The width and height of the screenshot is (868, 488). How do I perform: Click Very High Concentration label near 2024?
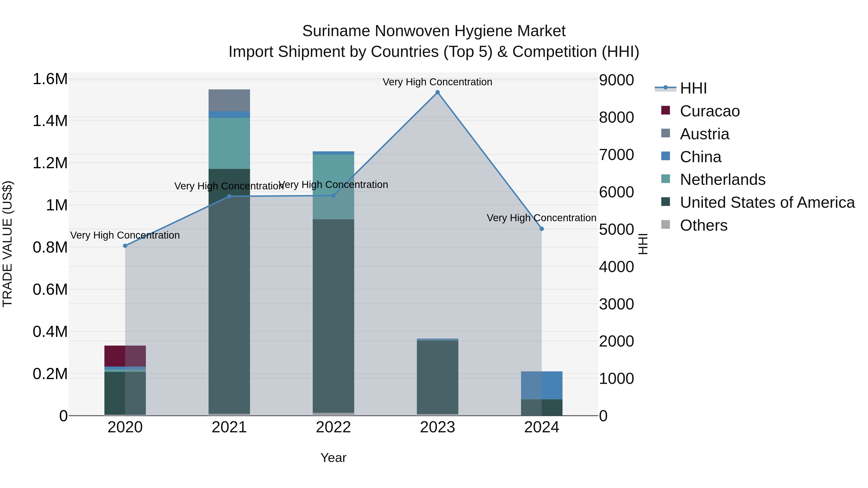[542, 218]
